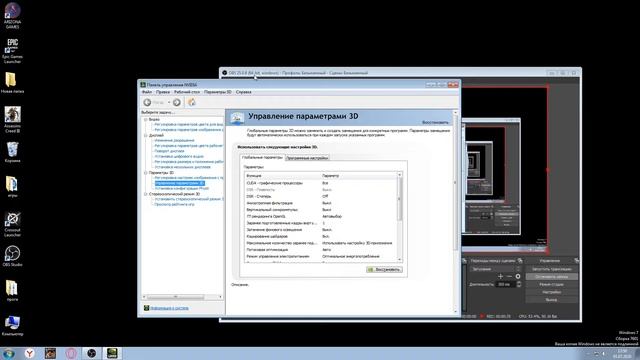Switch to Программные настройки tab
Viewport: 640px width, 360px height.
pyautogui.click(x=307, y=158)
